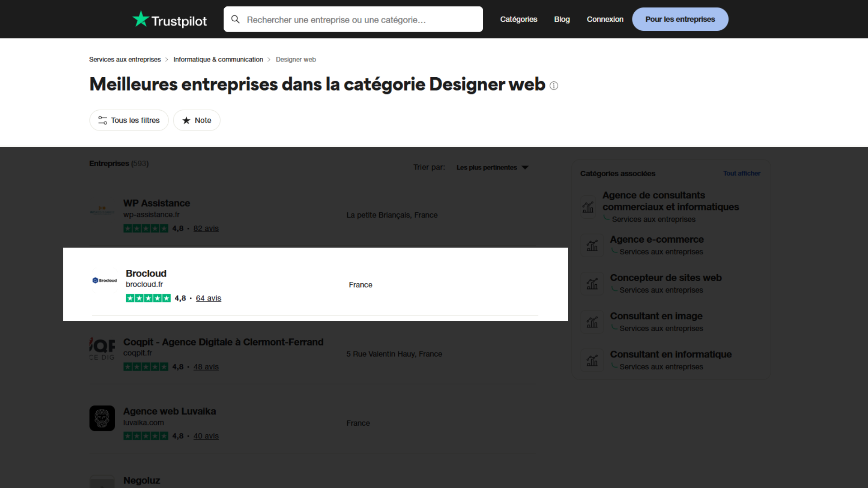Open 'Consultant en image' category
868x488 pixels.
tap(656, 316)
